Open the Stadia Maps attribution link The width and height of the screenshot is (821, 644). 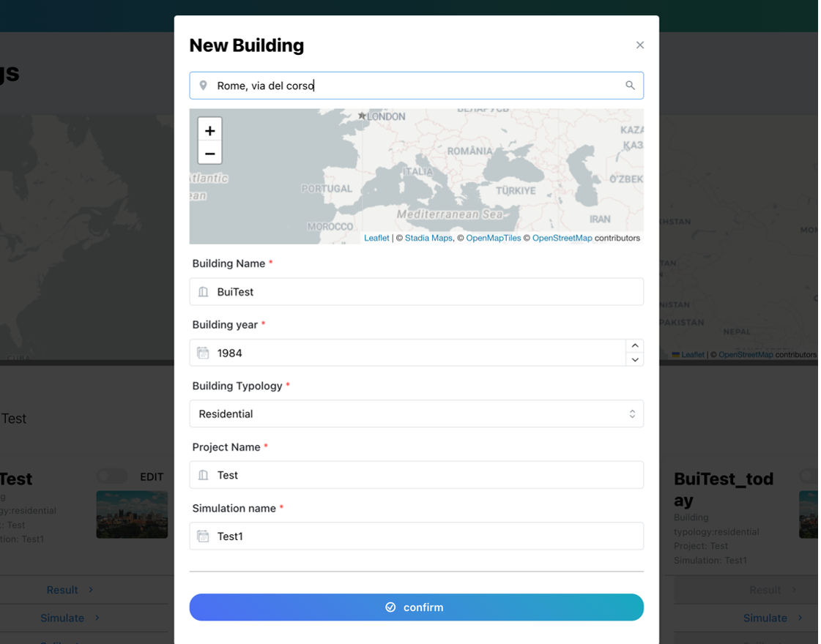coord(428,238)
